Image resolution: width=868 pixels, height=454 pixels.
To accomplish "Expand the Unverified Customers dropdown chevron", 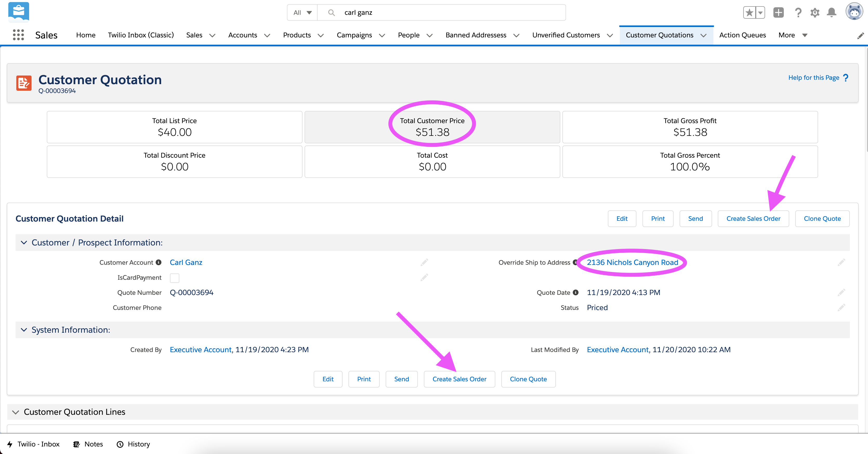I will (610, 35).
